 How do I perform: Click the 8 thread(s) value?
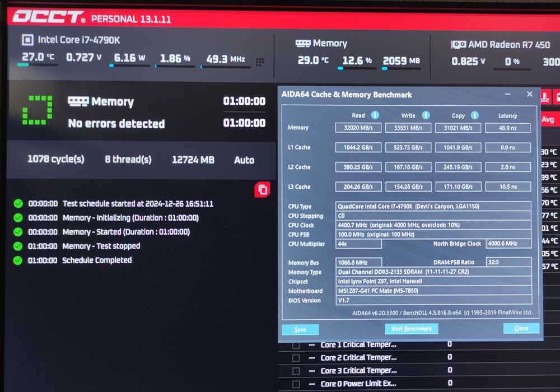pyautogui.click(x=128, y=159)
